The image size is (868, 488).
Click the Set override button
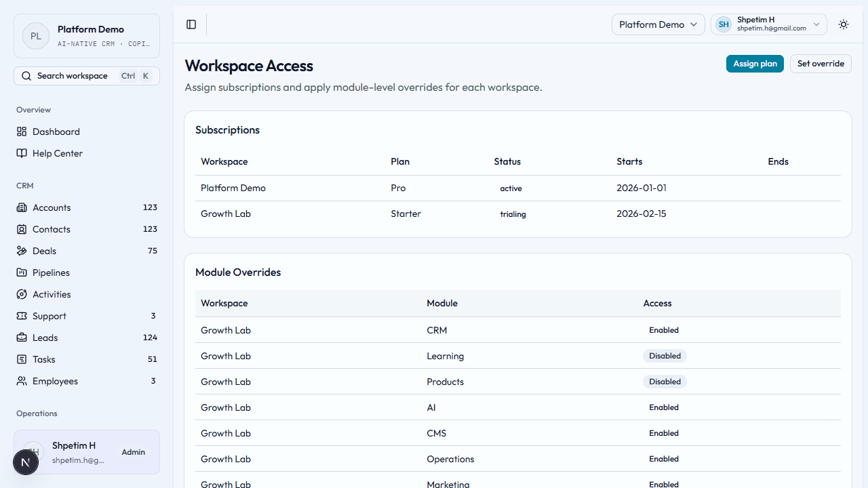821,63
